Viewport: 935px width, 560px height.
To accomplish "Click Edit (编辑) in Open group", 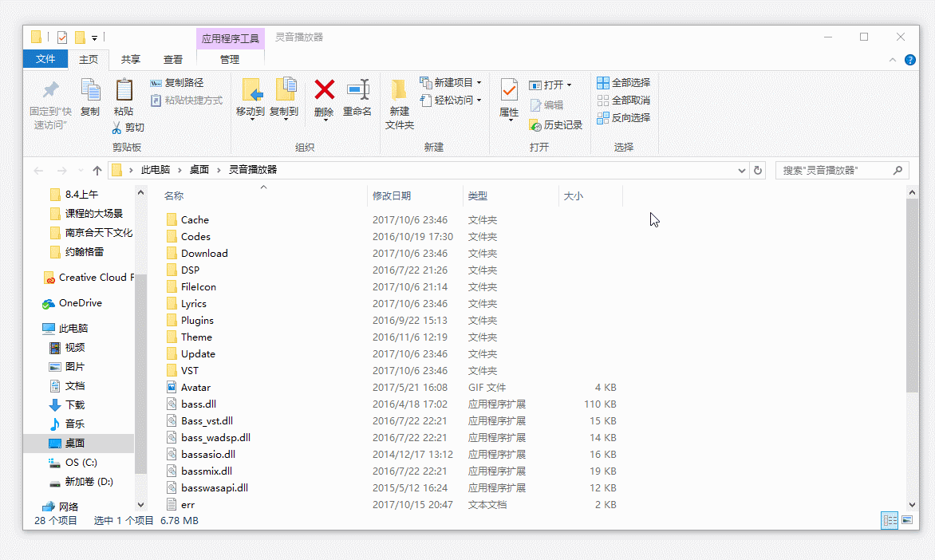I will (x=546, y=105).
